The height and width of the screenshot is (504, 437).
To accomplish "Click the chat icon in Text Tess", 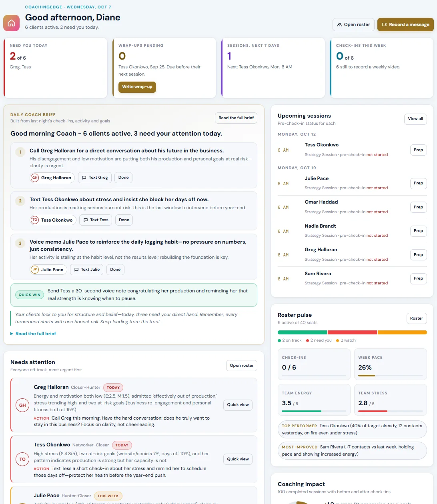I will tap(86, 220).
